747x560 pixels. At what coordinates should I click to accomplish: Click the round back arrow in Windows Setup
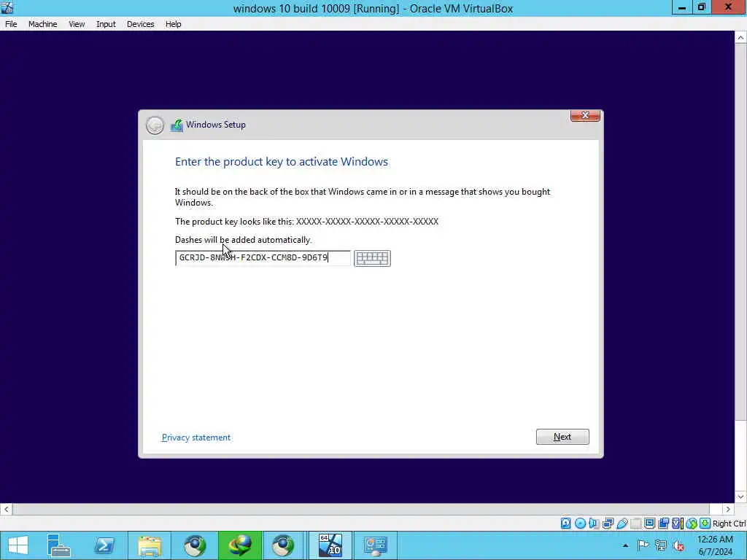click(155, 125)
